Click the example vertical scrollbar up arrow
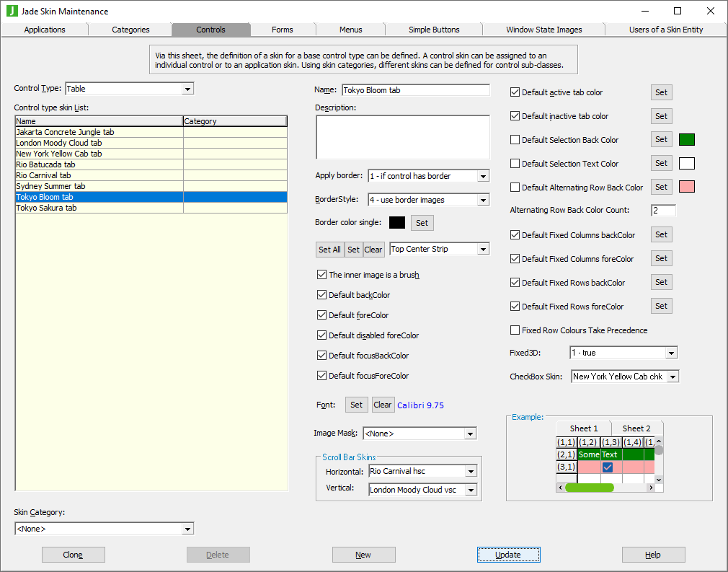Screen dimensions: 728x572 point(659,441)
